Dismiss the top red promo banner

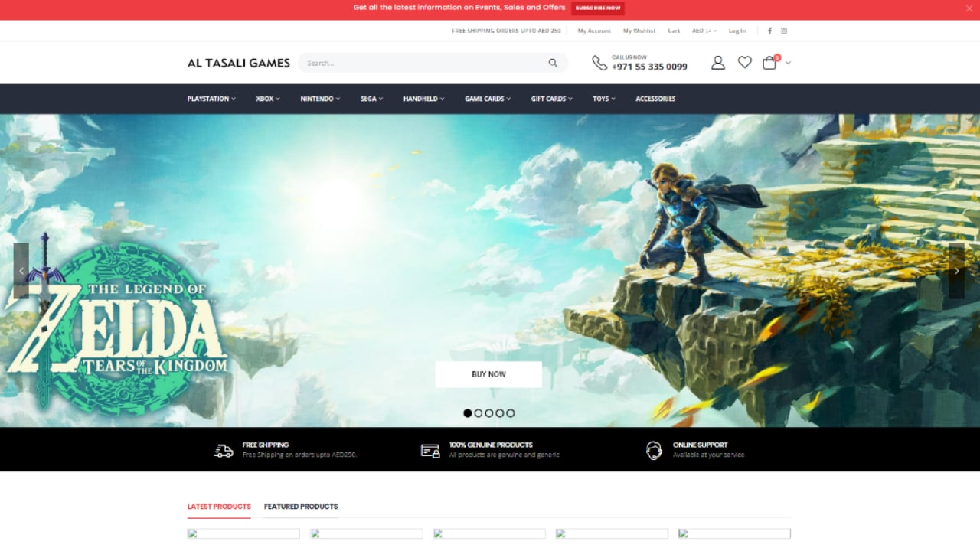[x=969, y=8]
